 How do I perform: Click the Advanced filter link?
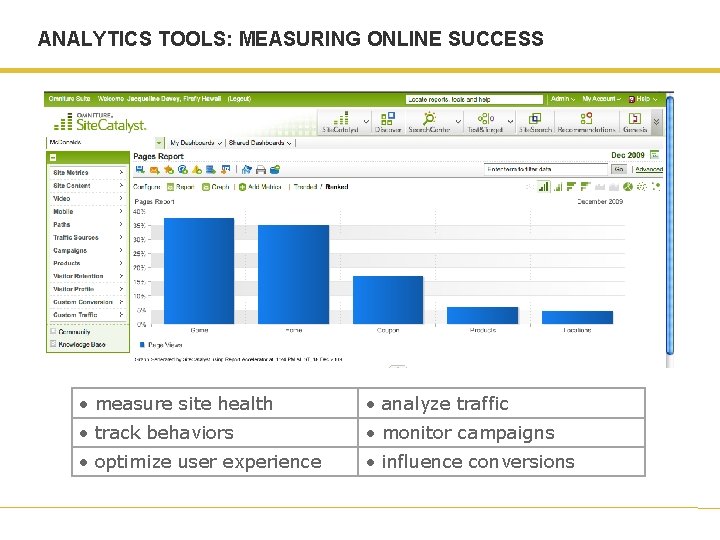(x=649, y=169)
